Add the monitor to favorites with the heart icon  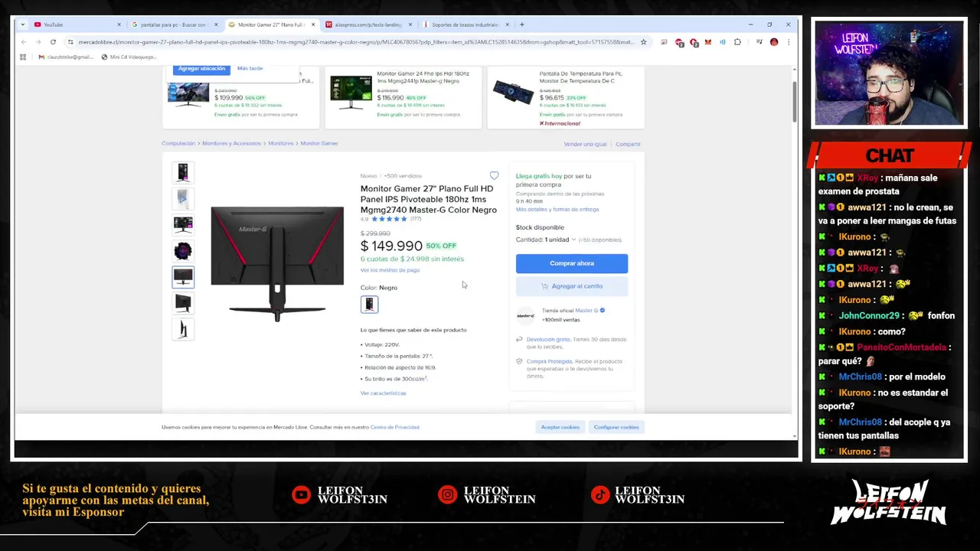[x=494, y=176]
